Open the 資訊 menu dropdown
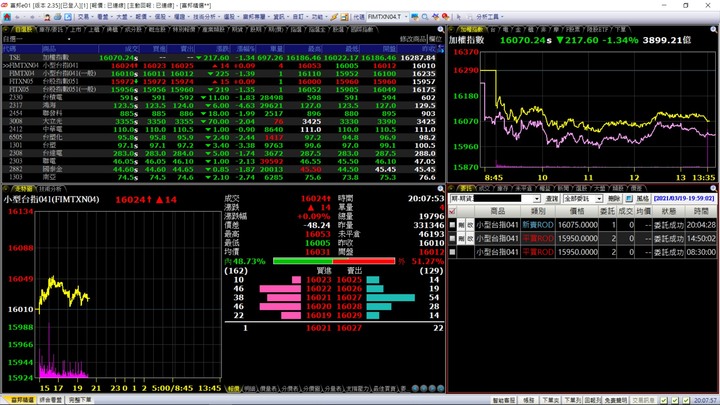The image size is (720, 405). (281, 17)
